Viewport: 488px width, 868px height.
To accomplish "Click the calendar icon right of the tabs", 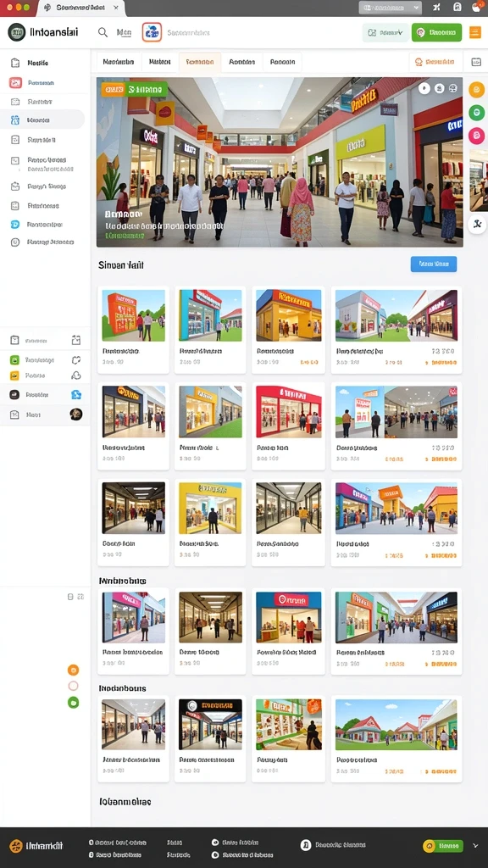I will click(476, 62).
